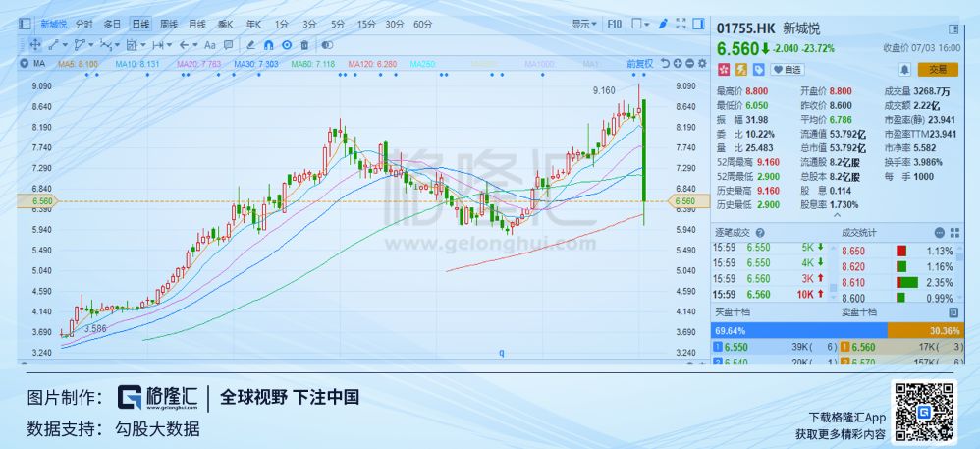980x449 pixels.
Task: Toggle the drawing visibility switch
Action: (x=327, y=45)
